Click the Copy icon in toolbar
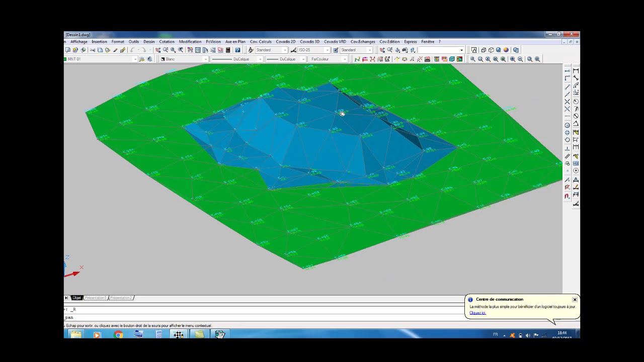The height and width of the screenshot is (362, 644). coord(100,50)
